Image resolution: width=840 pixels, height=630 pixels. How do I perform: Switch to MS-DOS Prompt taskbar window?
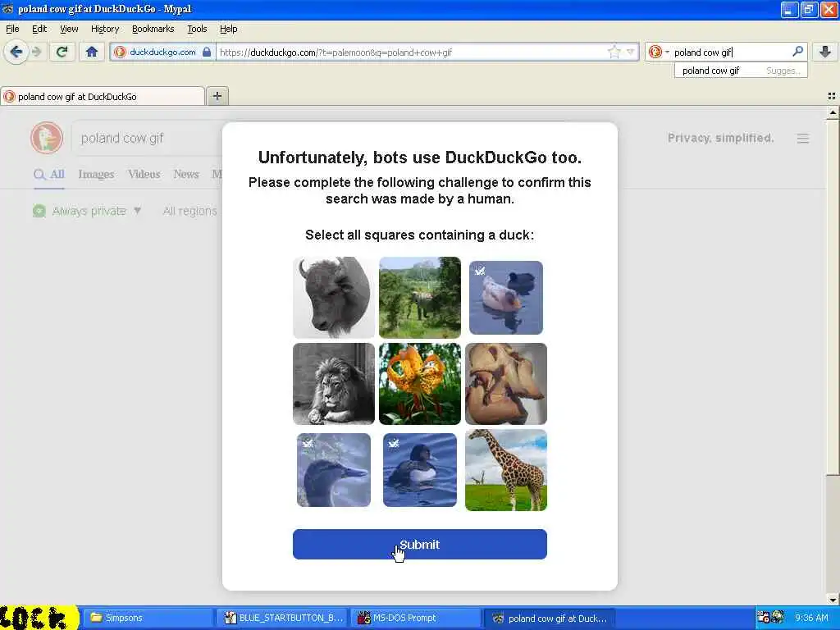(x=416, y=618)
